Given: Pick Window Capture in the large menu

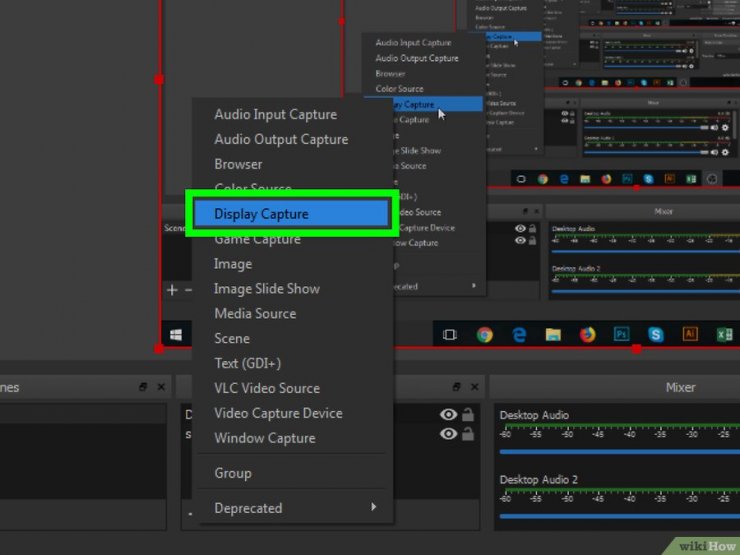Looking at the screenshot, I should (x=265, y=438).
